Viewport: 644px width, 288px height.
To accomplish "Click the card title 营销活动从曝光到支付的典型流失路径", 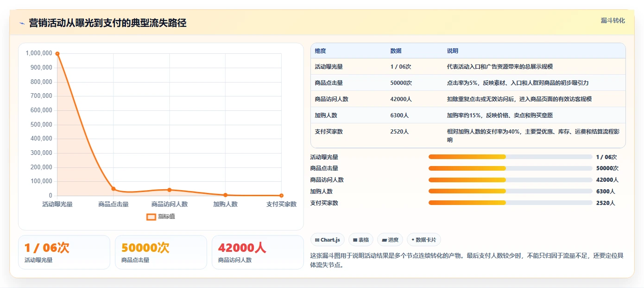I will [107, 23].
